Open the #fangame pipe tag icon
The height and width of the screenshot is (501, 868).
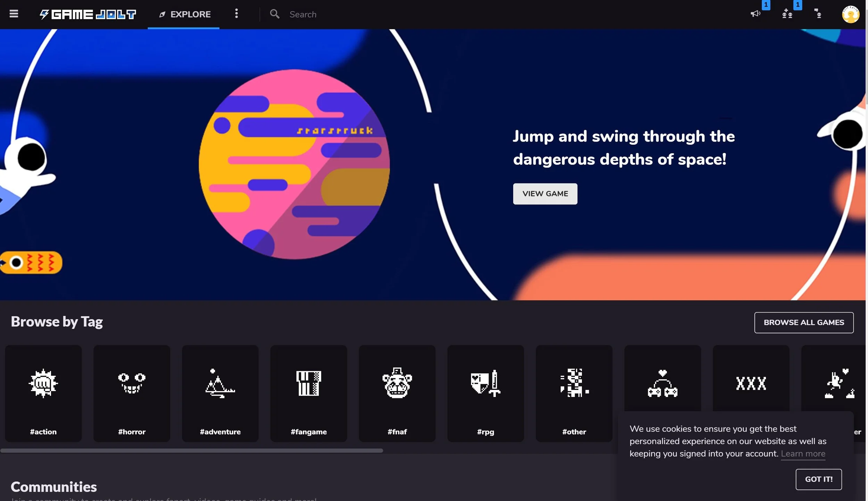pyautogui.click(x=309, y=383)
